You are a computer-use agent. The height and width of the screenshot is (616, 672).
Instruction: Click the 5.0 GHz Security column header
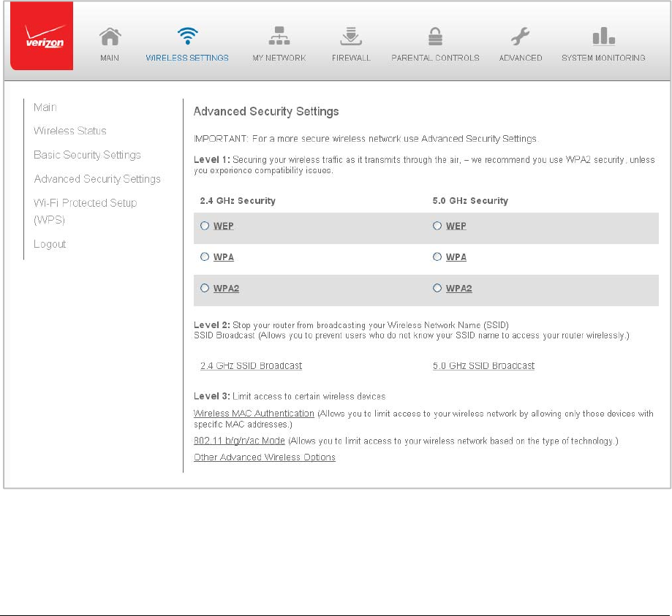coord(471,201)
